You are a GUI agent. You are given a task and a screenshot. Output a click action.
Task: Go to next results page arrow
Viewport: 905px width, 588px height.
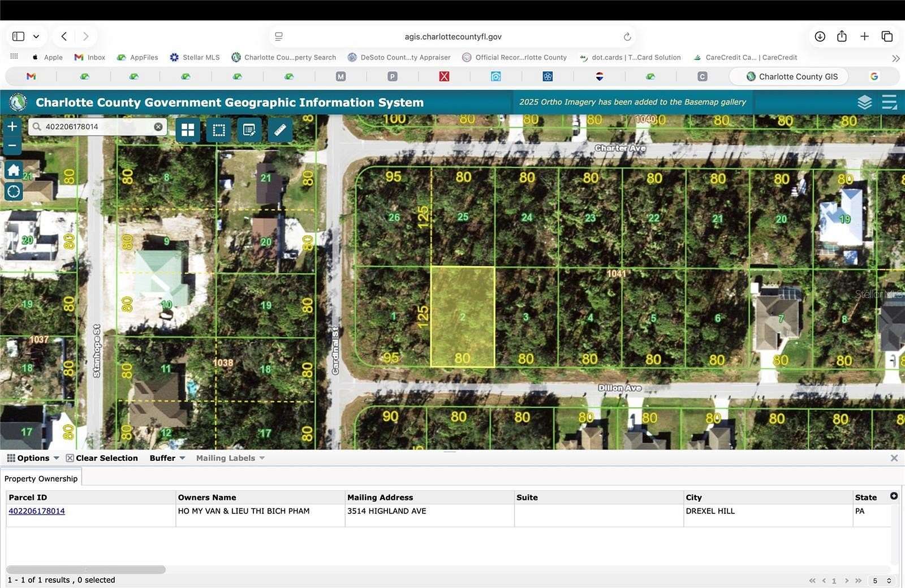[x=846, y=581]
